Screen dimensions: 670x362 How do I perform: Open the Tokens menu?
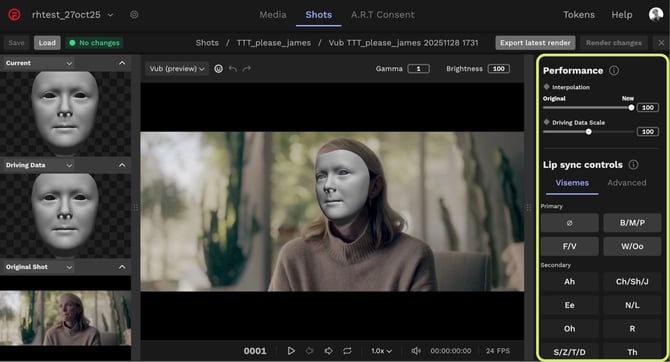579,15
